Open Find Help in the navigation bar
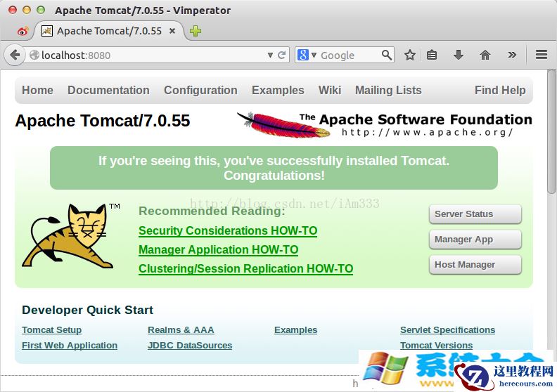This screenshot has height=392, width=557. 500,90
